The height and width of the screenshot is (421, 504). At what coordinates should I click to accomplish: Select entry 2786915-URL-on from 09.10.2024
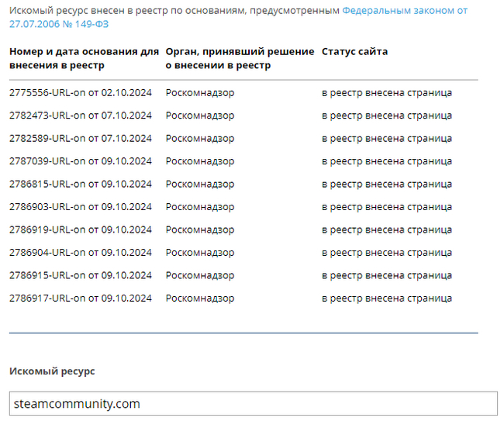pos(81,276)
